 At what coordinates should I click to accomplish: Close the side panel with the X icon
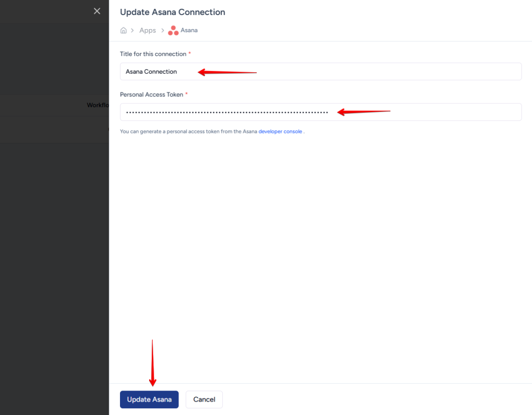pos(97,11)
